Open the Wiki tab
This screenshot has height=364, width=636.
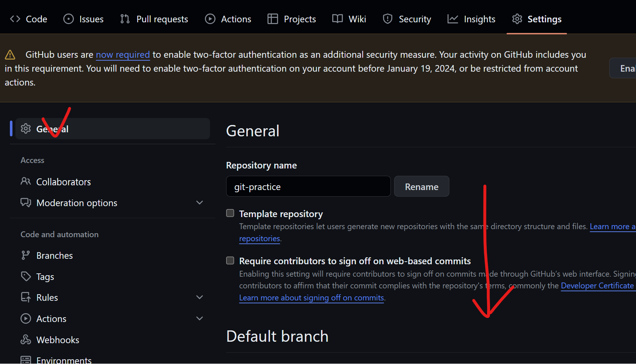[x=349, y=19]
